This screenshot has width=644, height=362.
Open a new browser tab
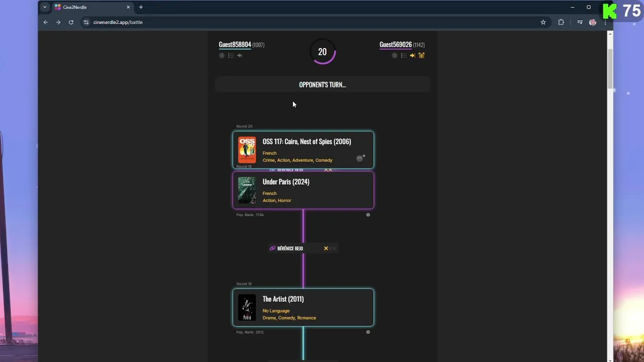click(x=141, y=7)
